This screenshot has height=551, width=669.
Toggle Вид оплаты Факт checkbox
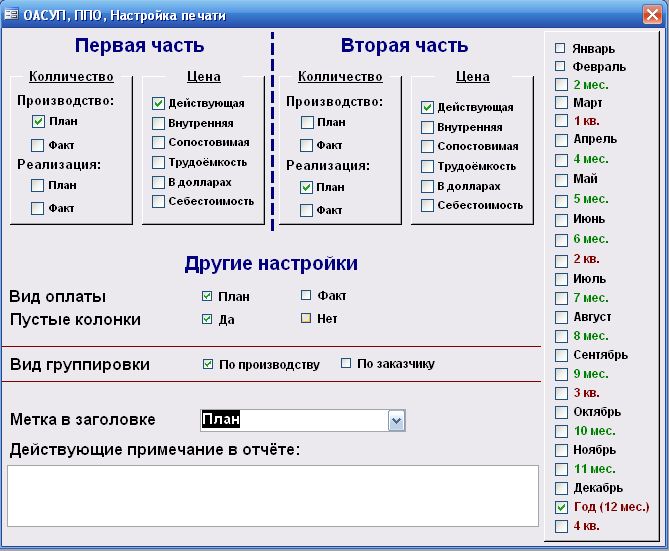[x=307, y=295]
